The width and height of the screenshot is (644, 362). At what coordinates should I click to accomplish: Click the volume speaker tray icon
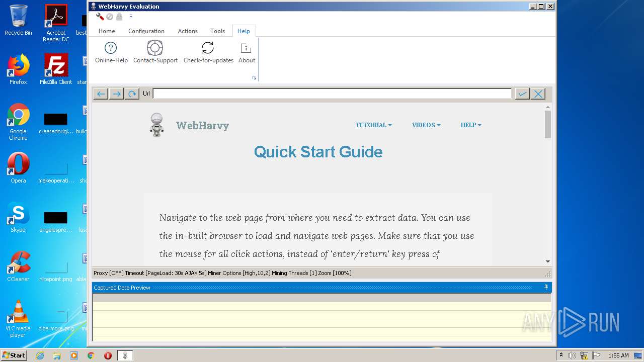click(x=572, y=355)
